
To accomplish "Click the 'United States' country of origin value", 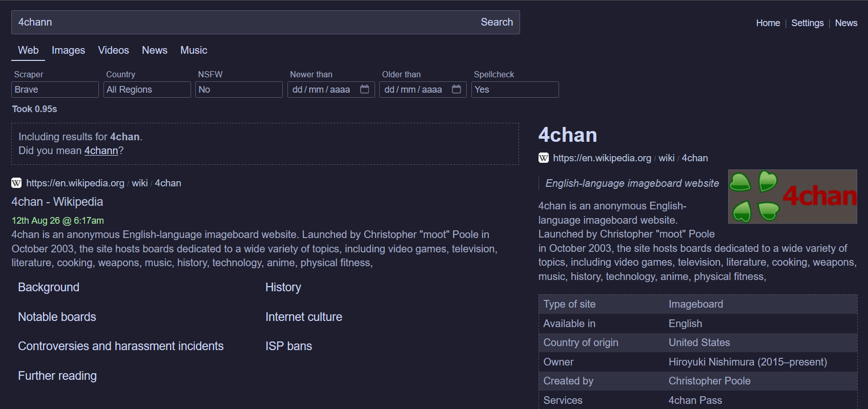I will (x=699, y=342).
